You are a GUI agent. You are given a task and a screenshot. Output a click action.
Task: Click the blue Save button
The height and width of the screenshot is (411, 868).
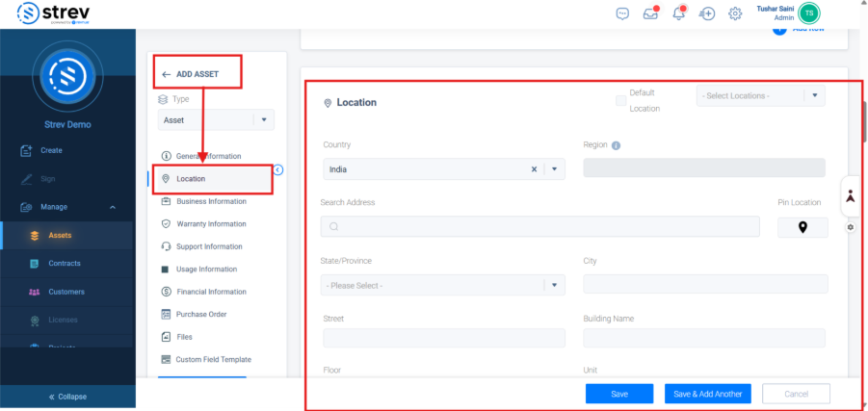618,394
